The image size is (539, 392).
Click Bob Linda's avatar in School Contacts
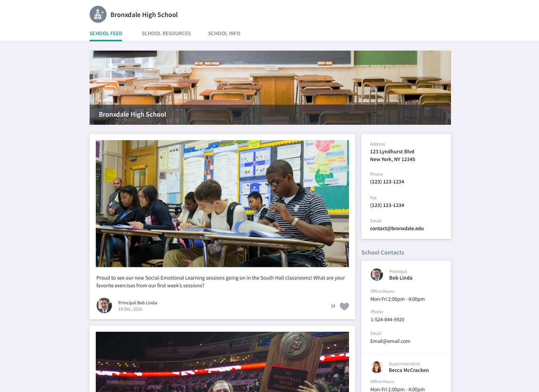pyautogui.click(x=377, y=275)
